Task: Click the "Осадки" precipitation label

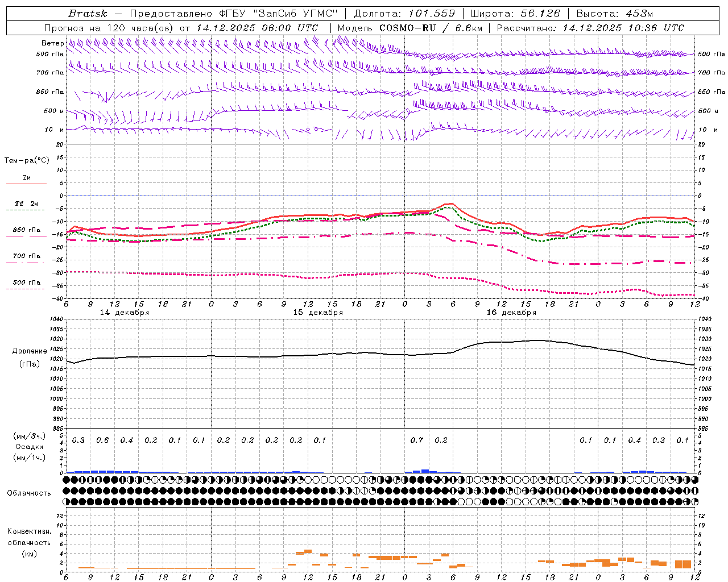Action: point(30,447)
